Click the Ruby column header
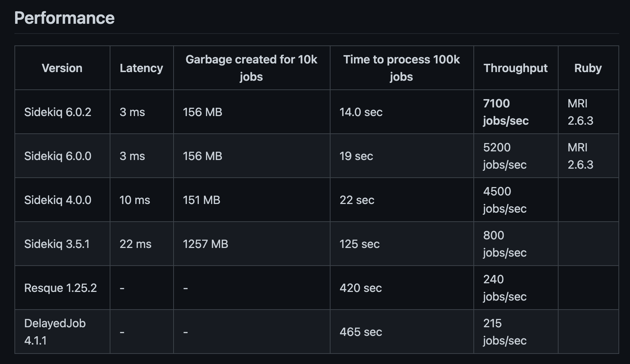Image resolution: width=630 pixels, height=364 pixels. 588,68
